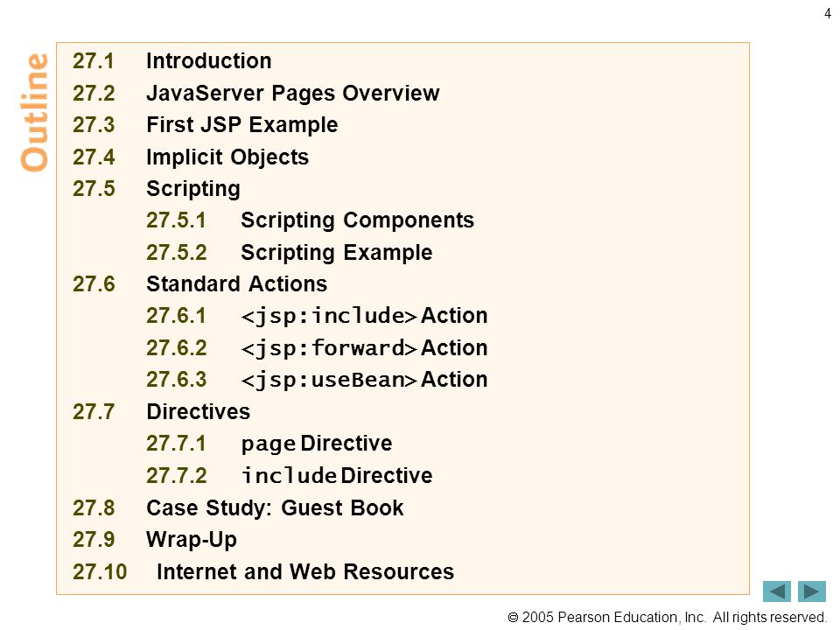Select 27.7 Directives heading
The width and height of the screenshot is (840, 630).
point(161,412)
